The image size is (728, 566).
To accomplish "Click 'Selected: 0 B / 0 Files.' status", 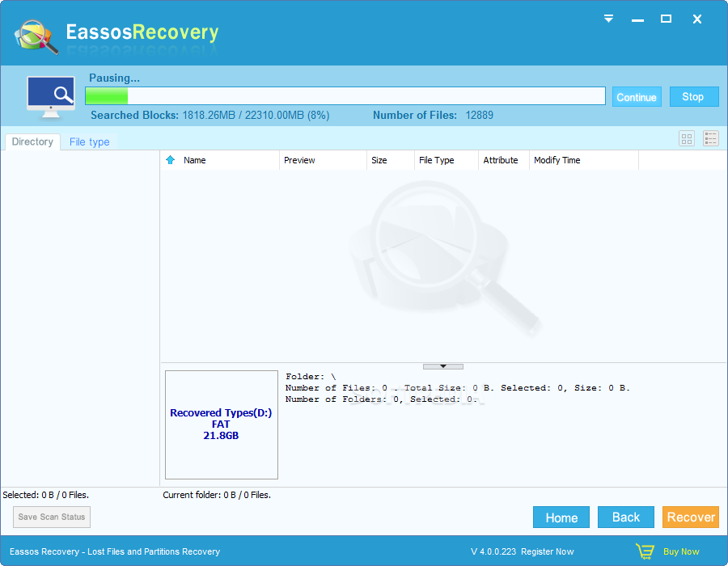I will [x=46, y=495].
